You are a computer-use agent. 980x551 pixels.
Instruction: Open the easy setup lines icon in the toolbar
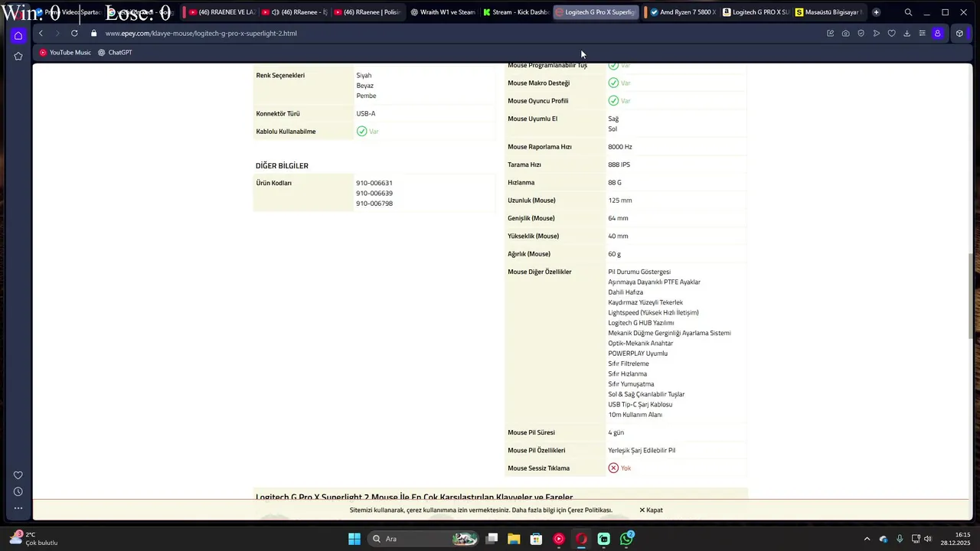point(922,34)
